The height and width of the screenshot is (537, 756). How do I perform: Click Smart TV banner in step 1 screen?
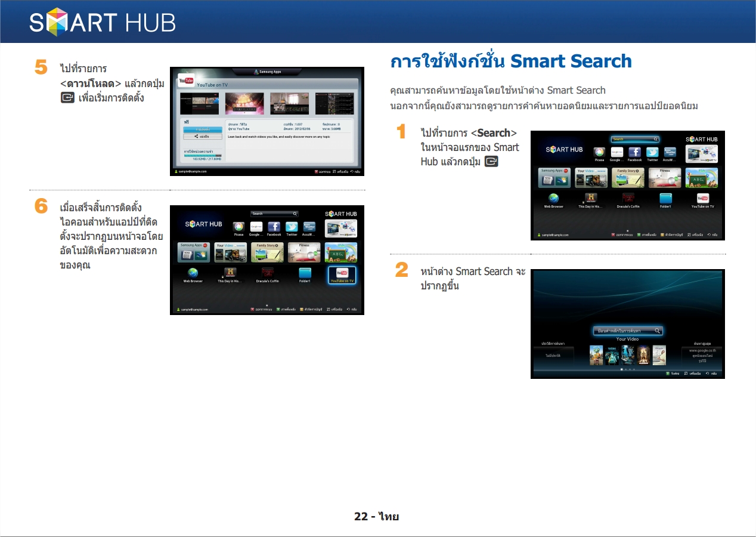[702, 154]
